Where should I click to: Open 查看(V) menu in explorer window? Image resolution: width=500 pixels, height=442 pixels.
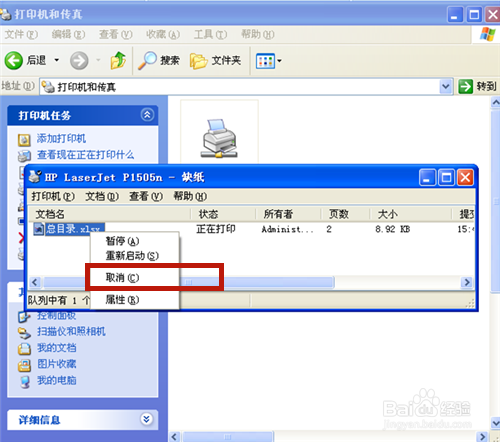(115, 34)
